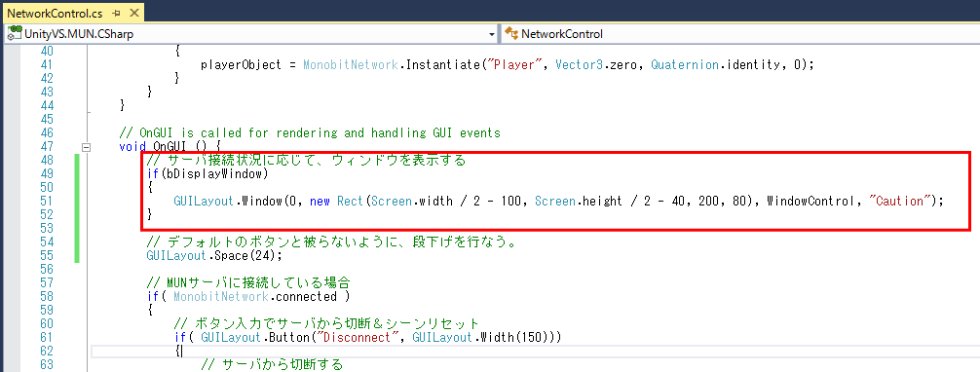The image size is (980, 372).
Task: Click bDisplayWindow in the if condition
Action: (x=214, y=173)
